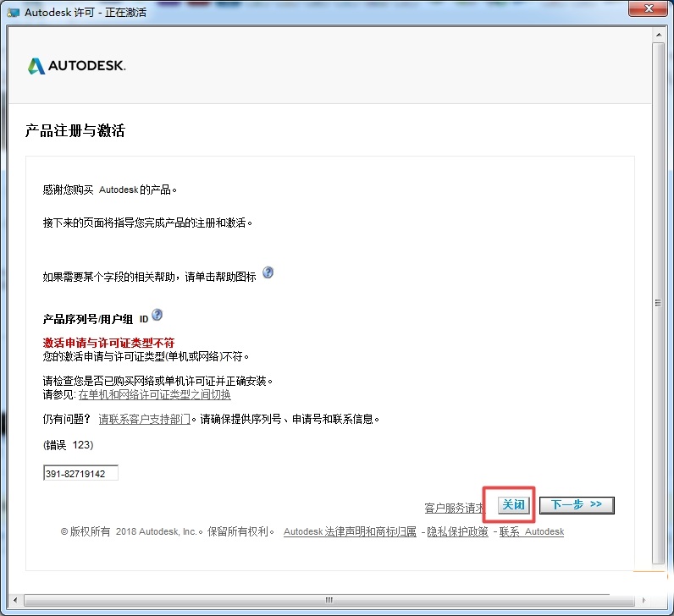Click the line 接下来的页面将指导您完成产品的注册和激活
This screenshot has height=616, width=674.
[147, 223]
